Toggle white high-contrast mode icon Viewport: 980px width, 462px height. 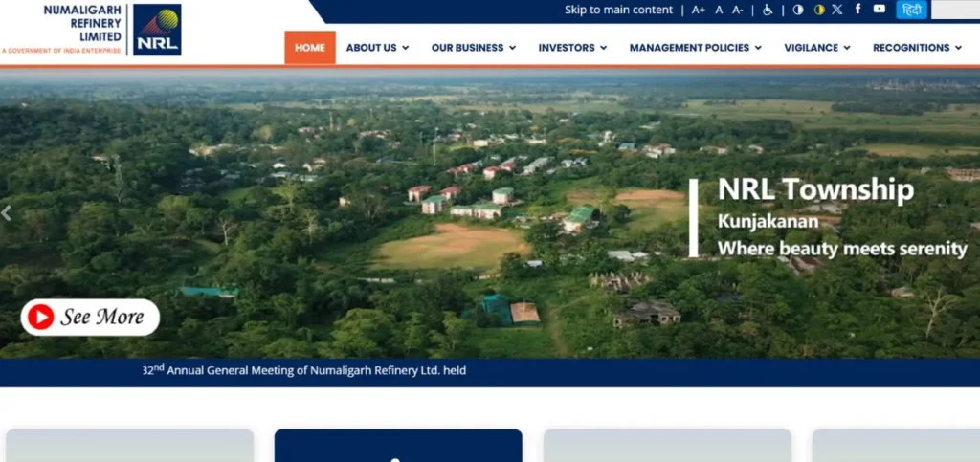798,10
